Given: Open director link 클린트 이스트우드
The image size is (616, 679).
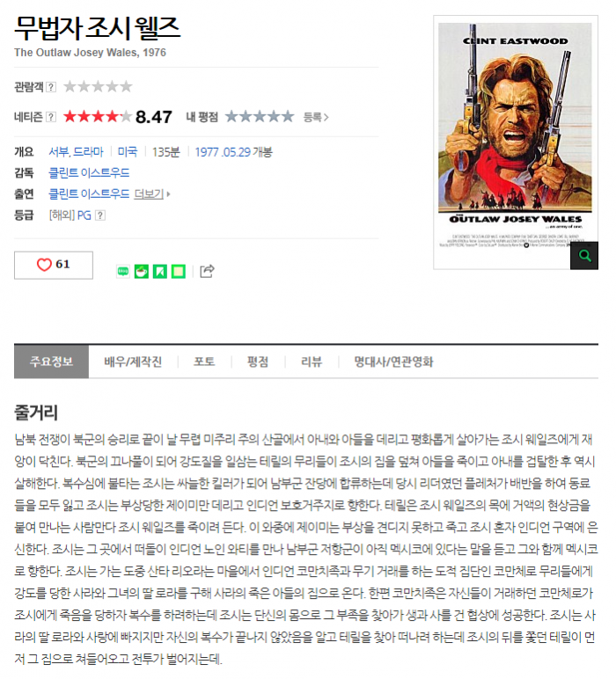Looking at the screenshot, I should tap(89, 172).
